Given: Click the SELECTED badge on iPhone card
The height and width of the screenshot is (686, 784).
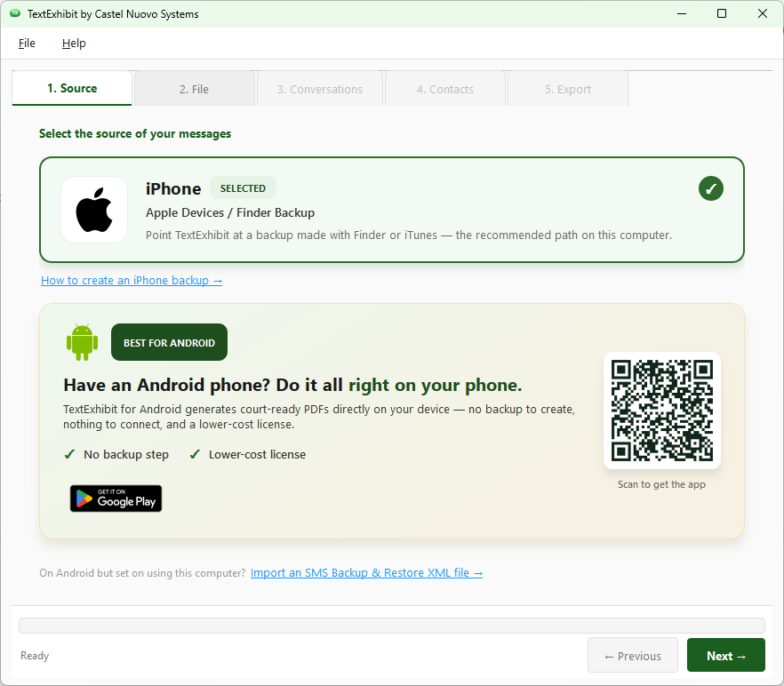Looking at the screenshot, I should (x=243, y=188).
